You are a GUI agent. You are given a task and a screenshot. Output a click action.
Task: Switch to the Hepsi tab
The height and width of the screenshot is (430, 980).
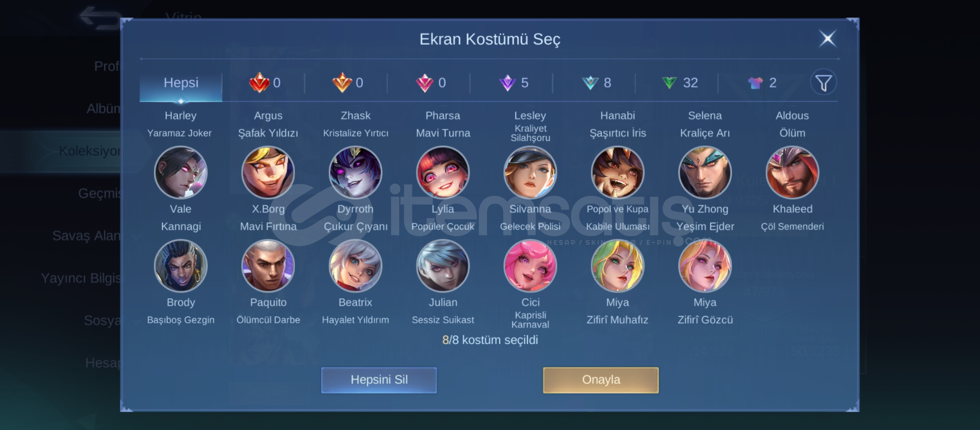(181, 83)
